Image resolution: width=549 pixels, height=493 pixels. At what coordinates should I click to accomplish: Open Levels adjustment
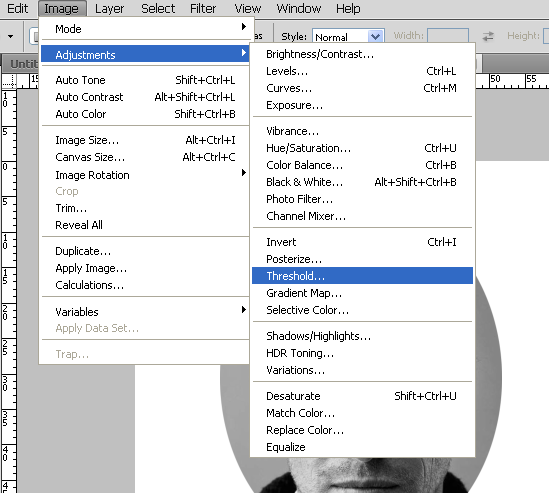click(x=362, y=71)
